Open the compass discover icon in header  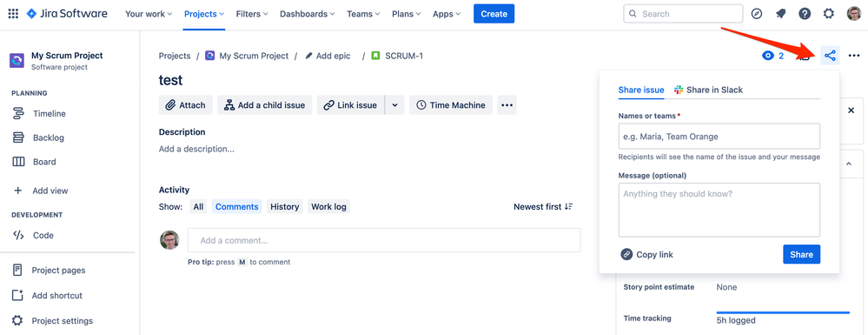coord(757,14)
